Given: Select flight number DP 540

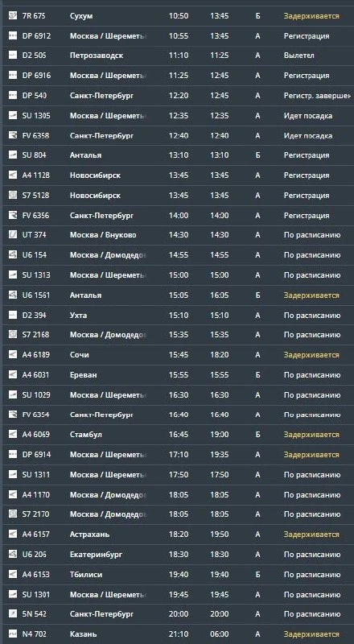Looking at the screenshot, I should coord(34,96).
